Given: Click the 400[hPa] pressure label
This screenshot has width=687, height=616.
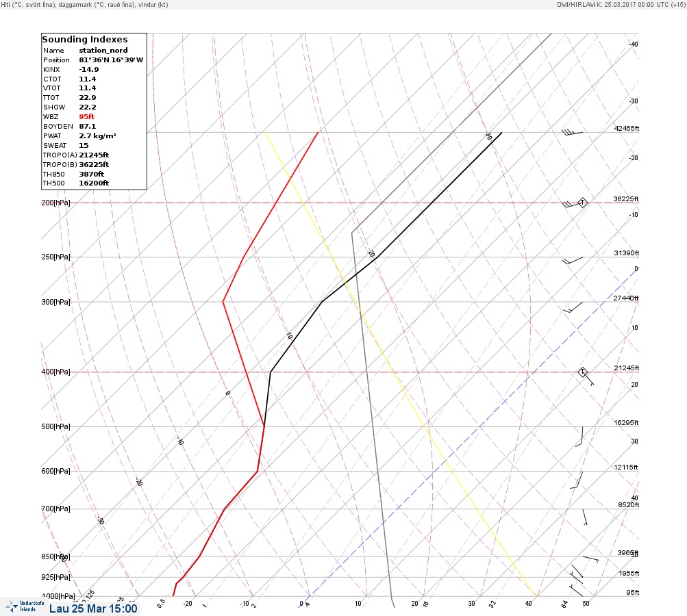Looking at the screenshot, I should pos(55,372).
